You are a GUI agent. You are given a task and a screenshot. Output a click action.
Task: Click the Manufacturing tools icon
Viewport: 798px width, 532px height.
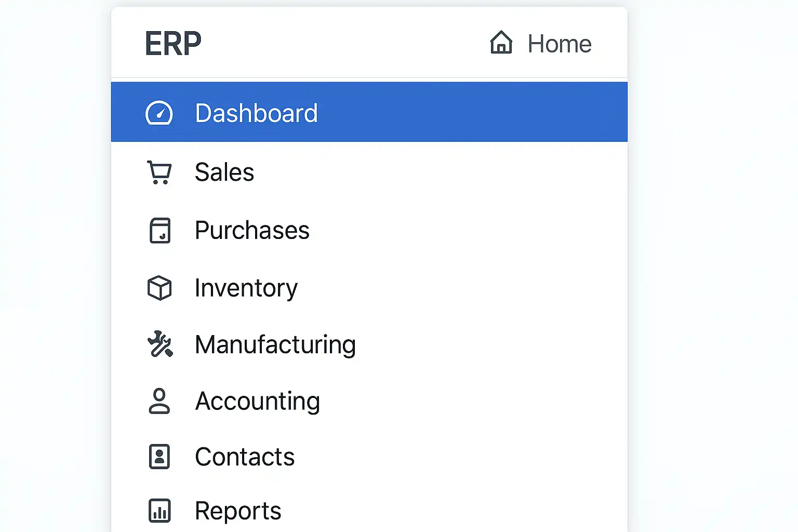coord(159,344)
